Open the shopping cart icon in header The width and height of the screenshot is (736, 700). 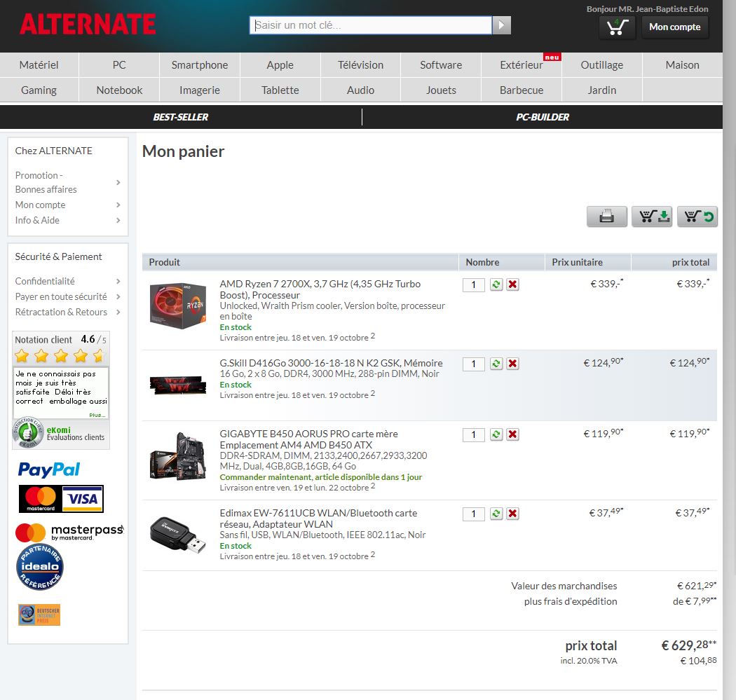coord(618,27)
